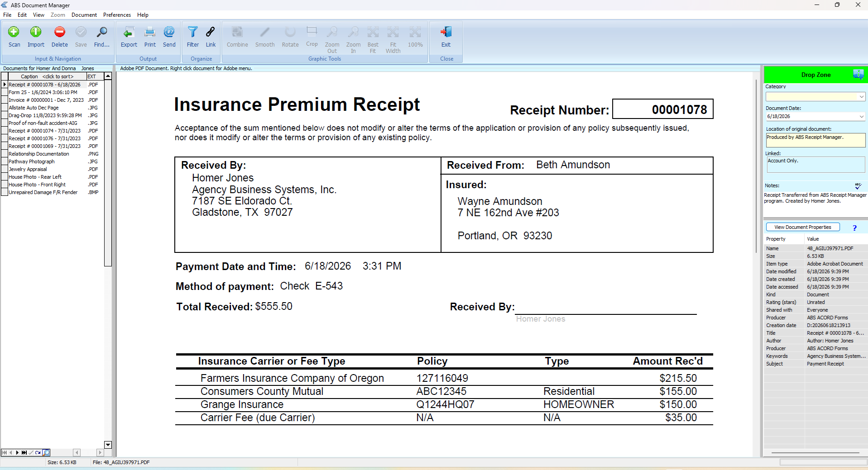Import a document with the Import icon
Screen dimensions: 868x470
pos(36,32)
